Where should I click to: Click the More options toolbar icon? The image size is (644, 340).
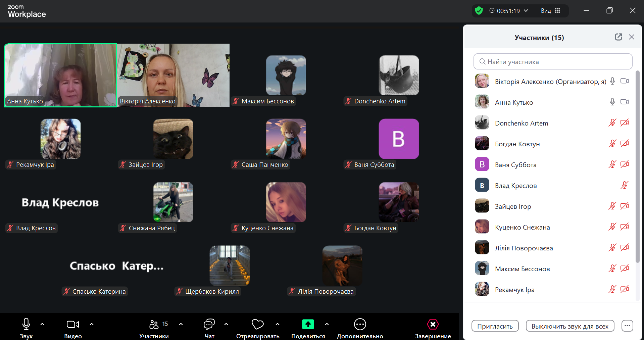[x=360, y=324]
